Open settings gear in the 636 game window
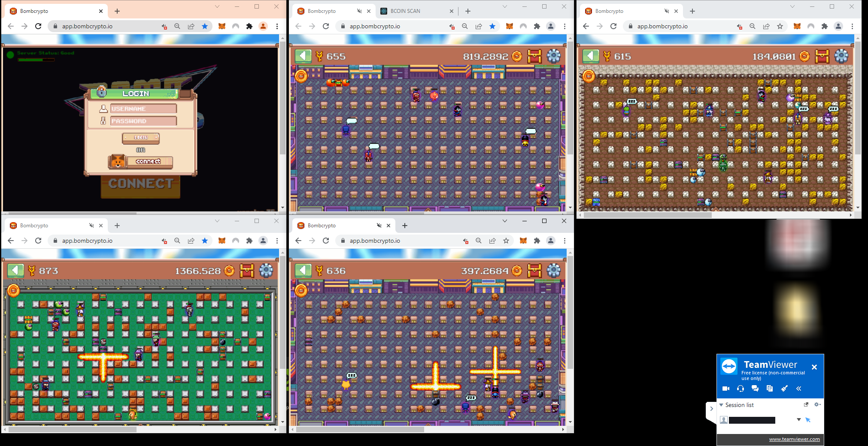Viewport: 868px width, 446px height. pyautogui.click(x=554, y=271)
